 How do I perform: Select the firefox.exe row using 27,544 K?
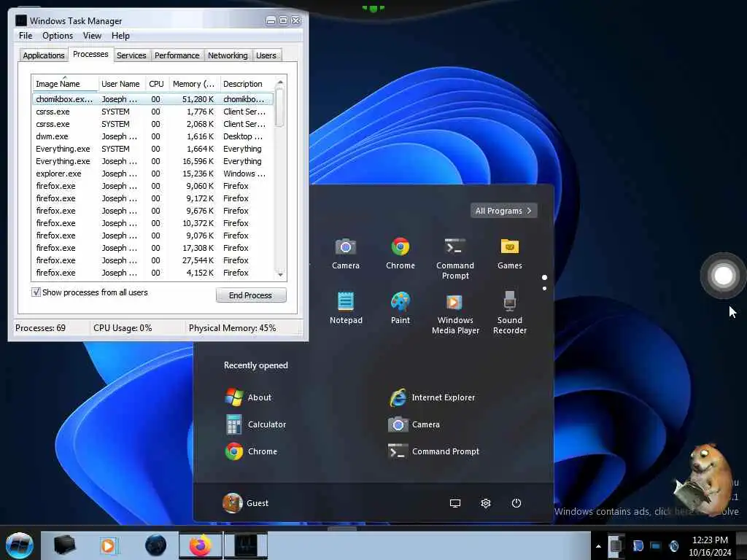tap(153, 260)
